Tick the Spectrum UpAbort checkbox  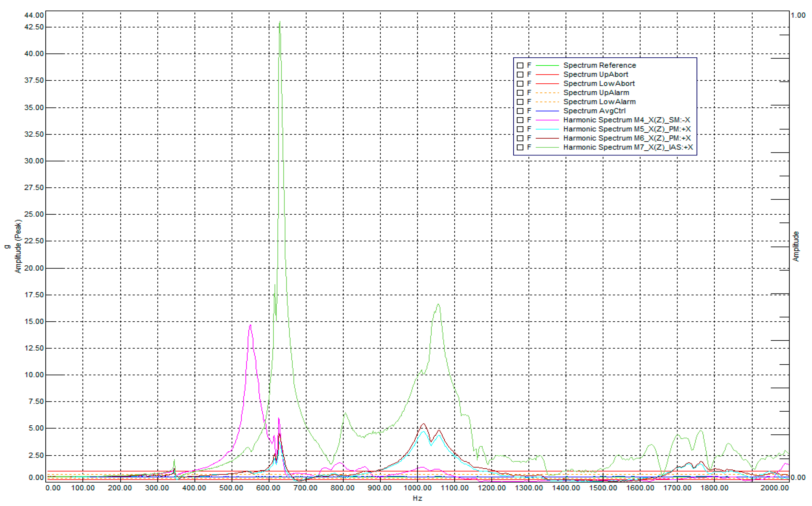(x=520, y=75)
